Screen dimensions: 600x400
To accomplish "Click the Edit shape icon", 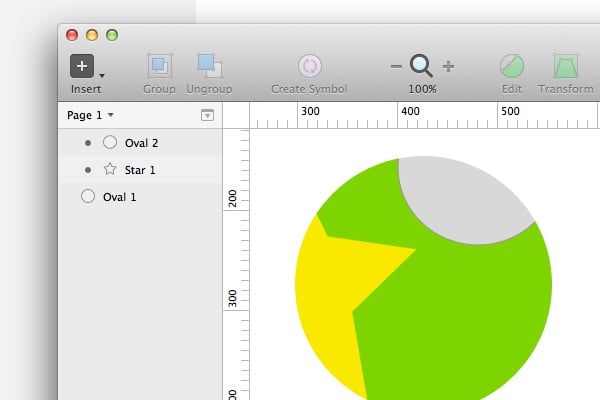I will [512, 66].
